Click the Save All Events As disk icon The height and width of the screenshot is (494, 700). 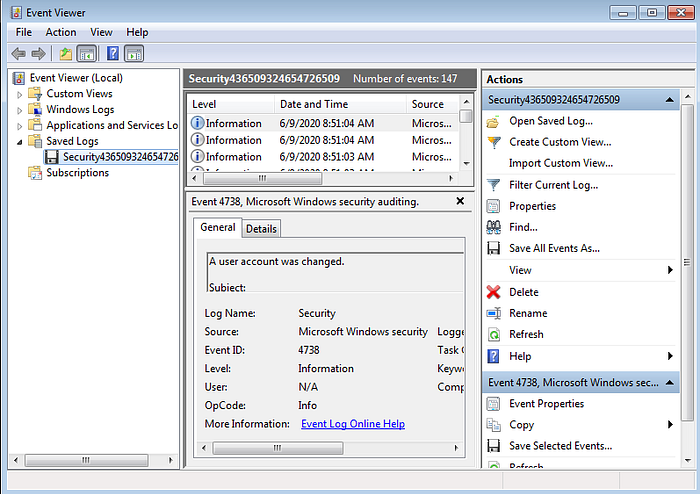pos(493,248)
